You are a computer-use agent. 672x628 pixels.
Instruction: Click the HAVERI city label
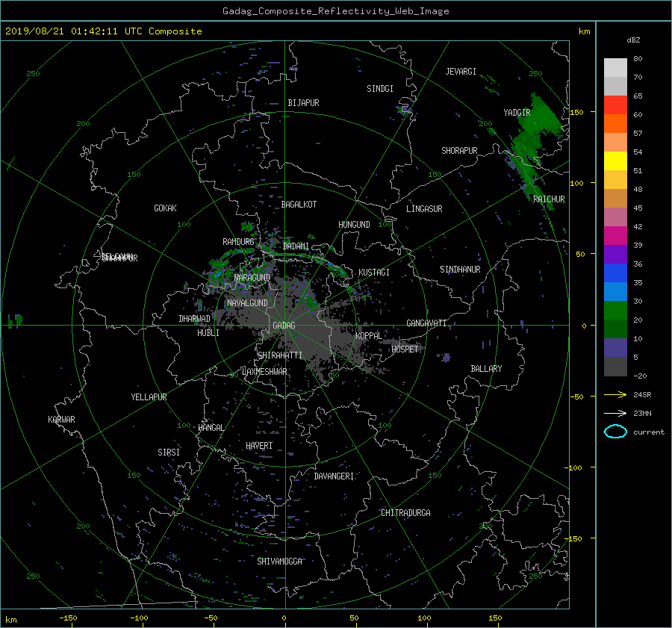(x=259, y=446)
